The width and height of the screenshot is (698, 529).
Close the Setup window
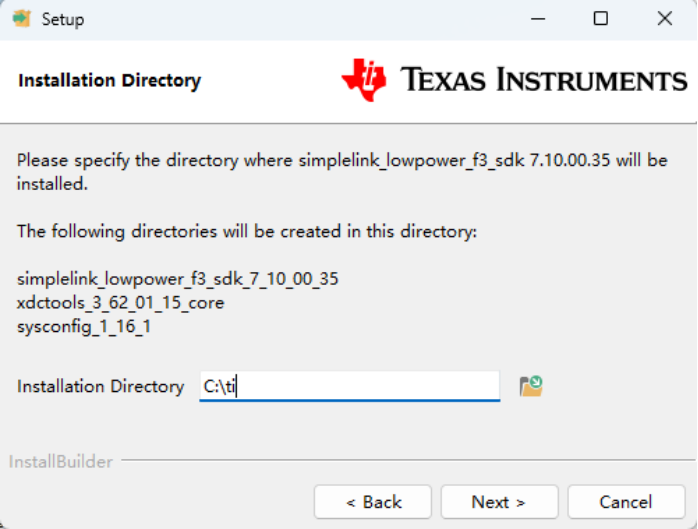[665, 19]
